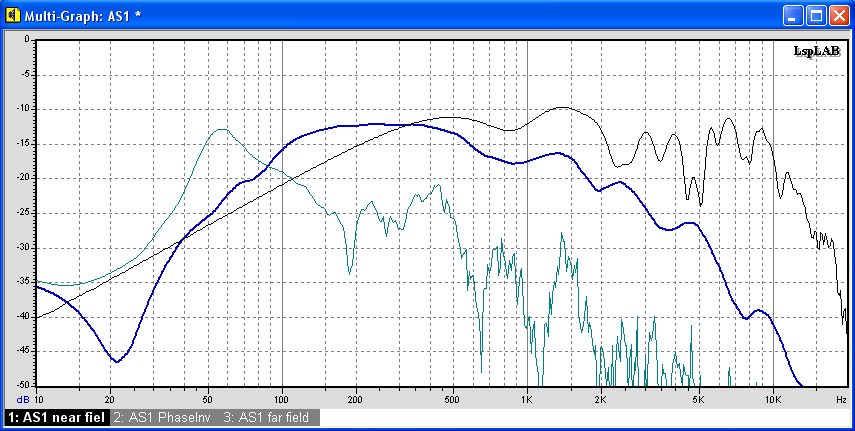Click the 5K frequency axis label
The height and width of the screenshot is (431, 855).
[699, 399]
